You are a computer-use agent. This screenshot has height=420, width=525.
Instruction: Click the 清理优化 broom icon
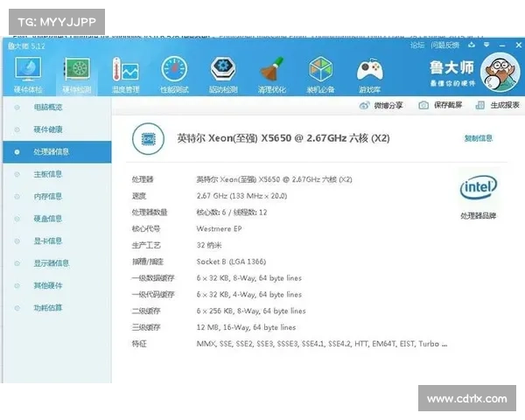tap(272, 72)
